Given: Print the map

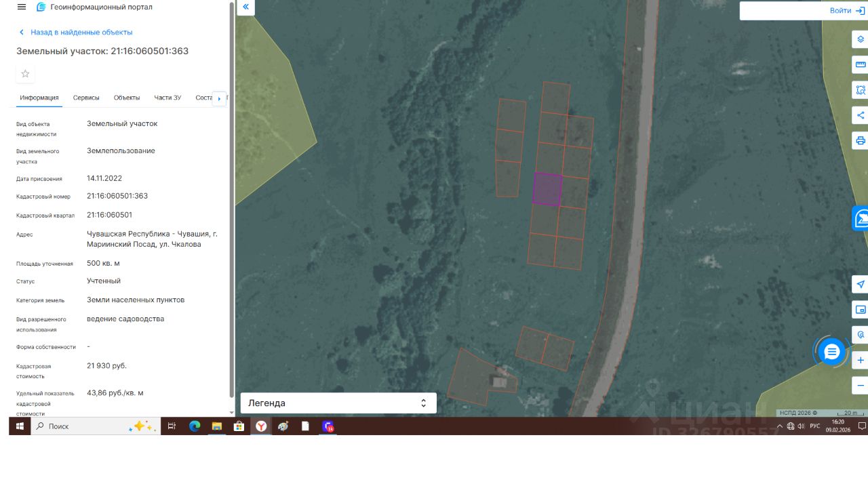Looking at the screenshot, I should click(861, 141).
